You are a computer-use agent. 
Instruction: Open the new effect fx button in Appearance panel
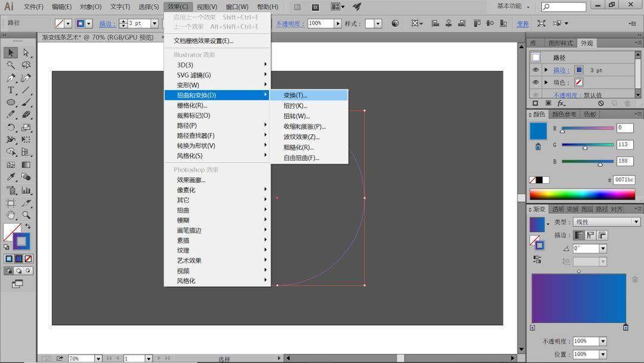[561, 103]
